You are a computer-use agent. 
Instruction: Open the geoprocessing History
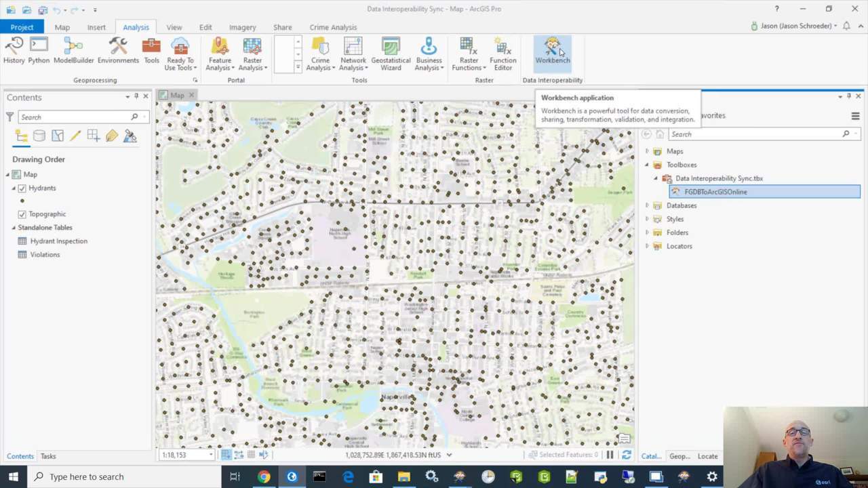(x=14, y=52)
